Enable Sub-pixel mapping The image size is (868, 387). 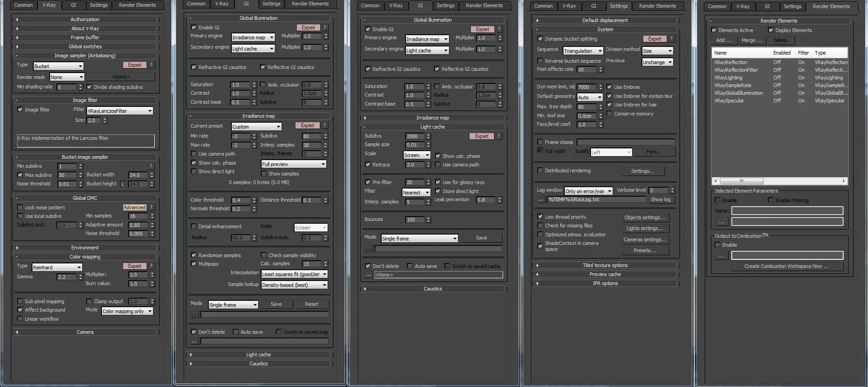point(20,301)
